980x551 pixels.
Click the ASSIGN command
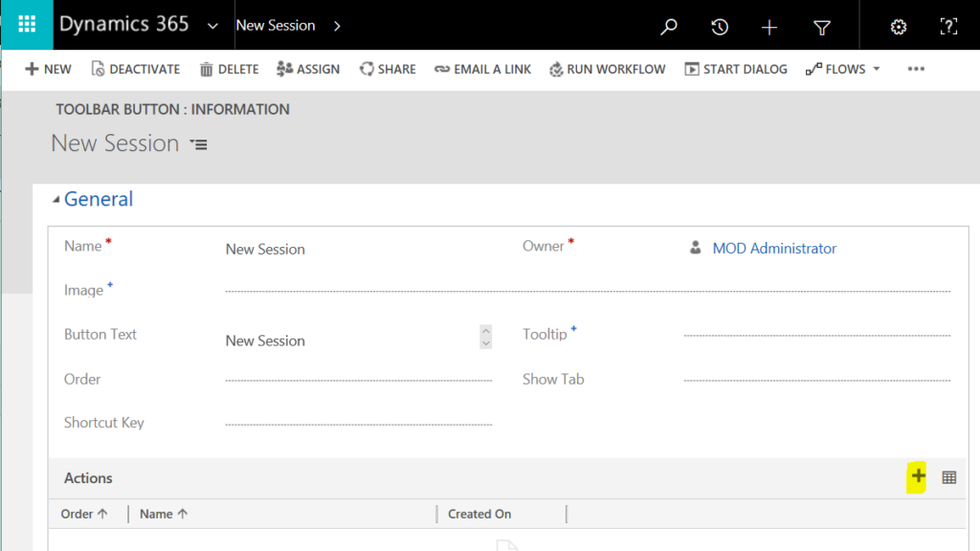[308, 69]
